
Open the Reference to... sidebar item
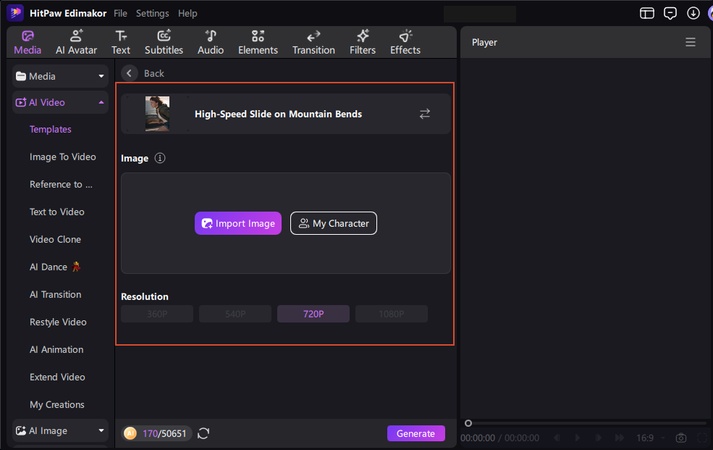60,185
